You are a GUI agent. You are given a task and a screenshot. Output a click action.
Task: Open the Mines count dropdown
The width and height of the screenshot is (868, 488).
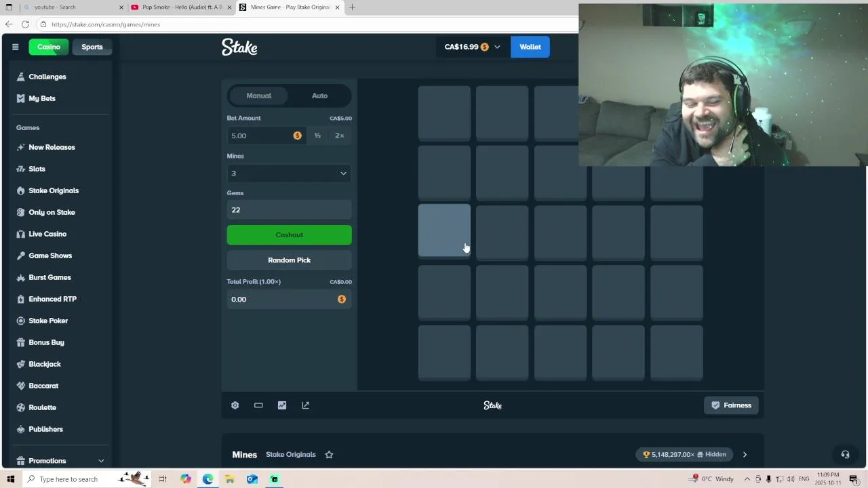tap(289, 174)
